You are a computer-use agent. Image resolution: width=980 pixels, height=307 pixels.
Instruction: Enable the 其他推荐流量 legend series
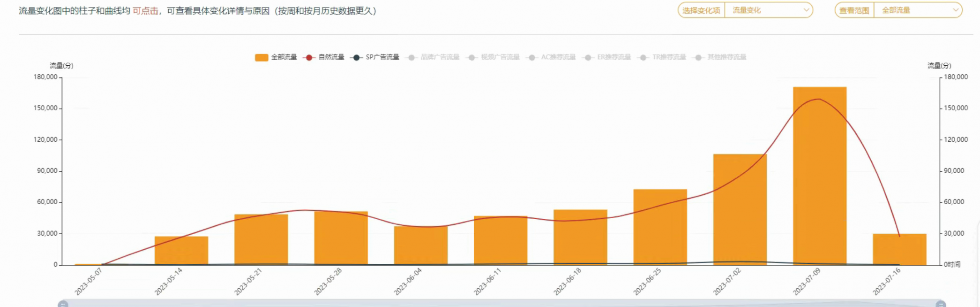tap(719, 57)
